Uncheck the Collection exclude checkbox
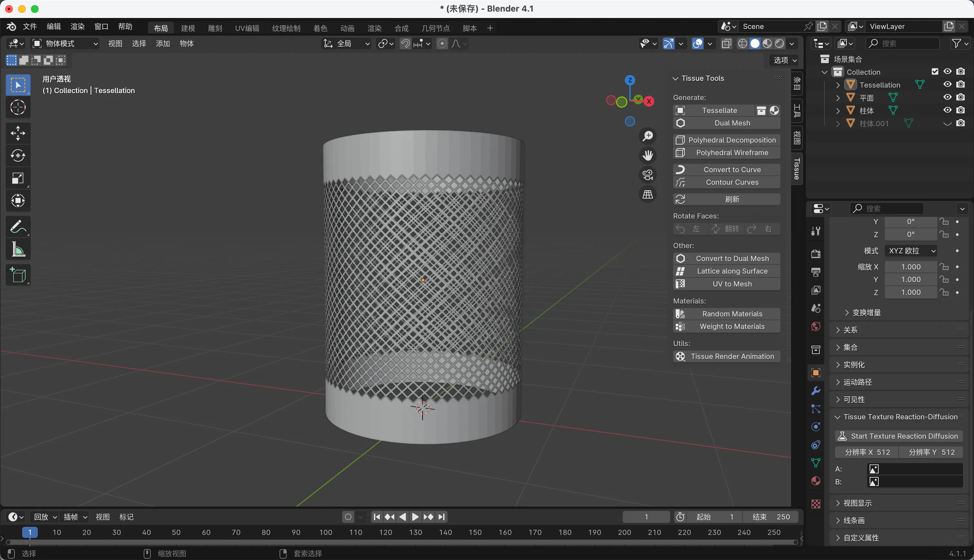 [x=935, y=71]
